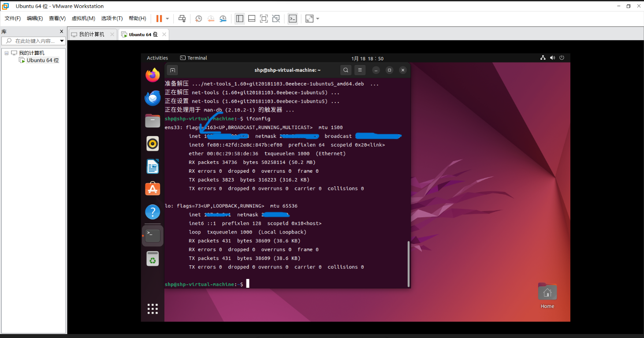Toggle the library panel visibility

(239, 19)
